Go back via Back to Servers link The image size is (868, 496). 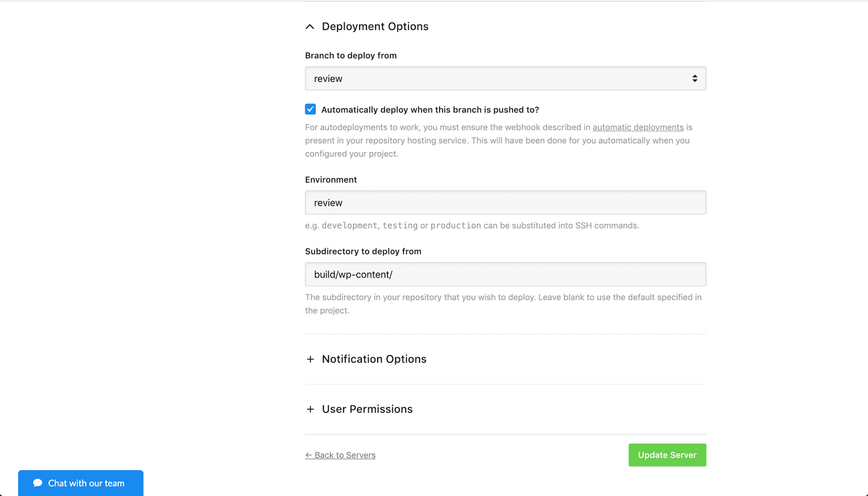tap(340, 455)
